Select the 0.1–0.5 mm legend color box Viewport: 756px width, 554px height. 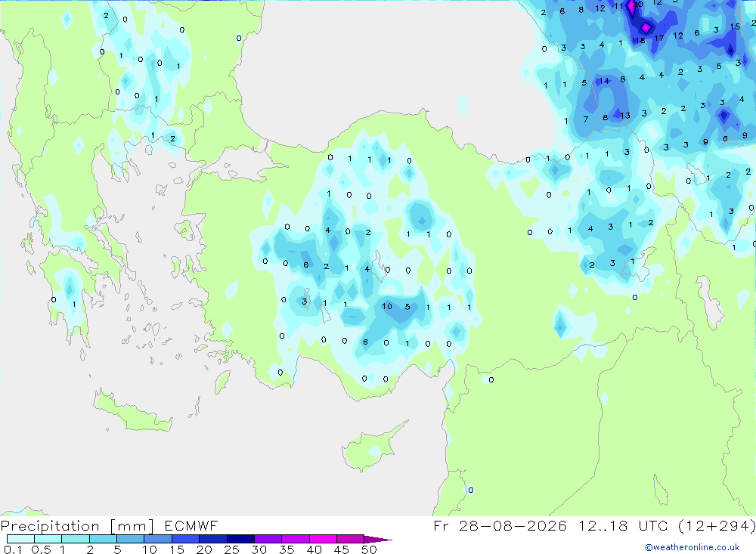click(20, 539)
